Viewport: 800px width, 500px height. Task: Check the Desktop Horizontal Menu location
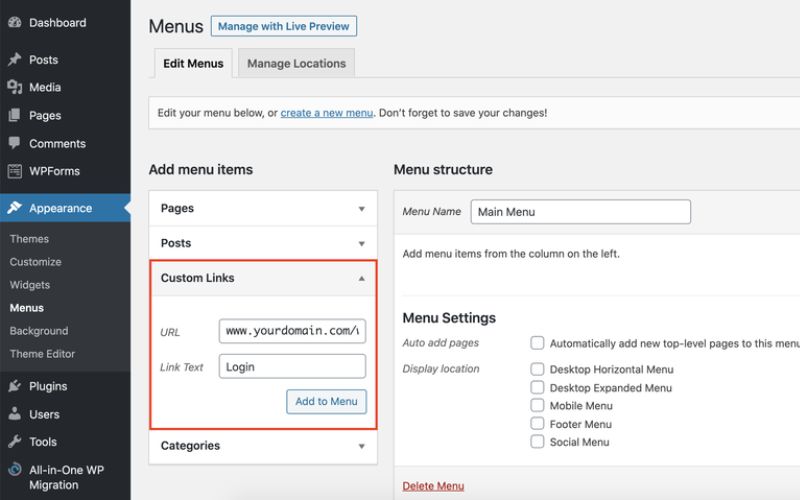click(538, 369)
